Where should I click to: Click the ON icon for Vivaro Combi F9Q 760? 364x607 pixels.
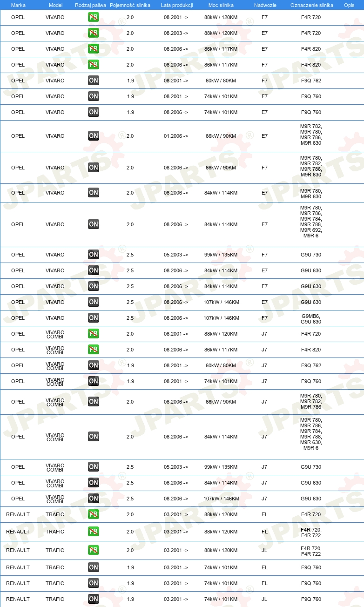94,381
